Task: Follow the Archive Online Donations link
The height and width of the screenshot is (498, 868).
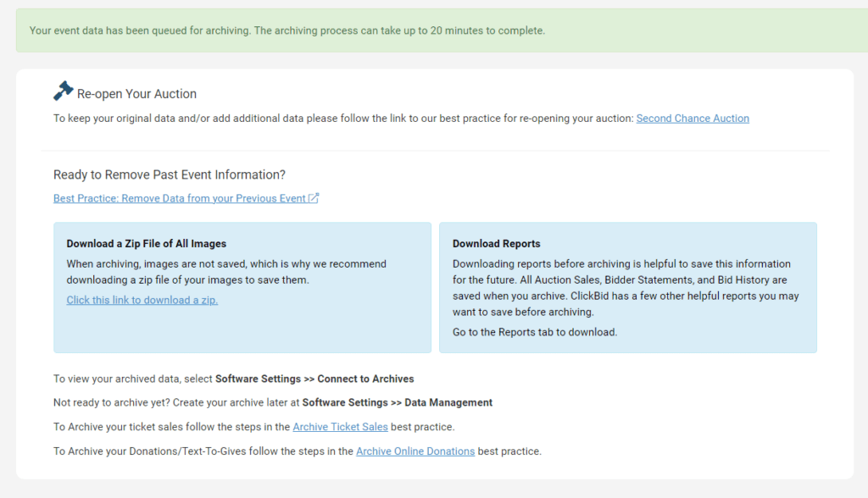Action: (415, 451)
